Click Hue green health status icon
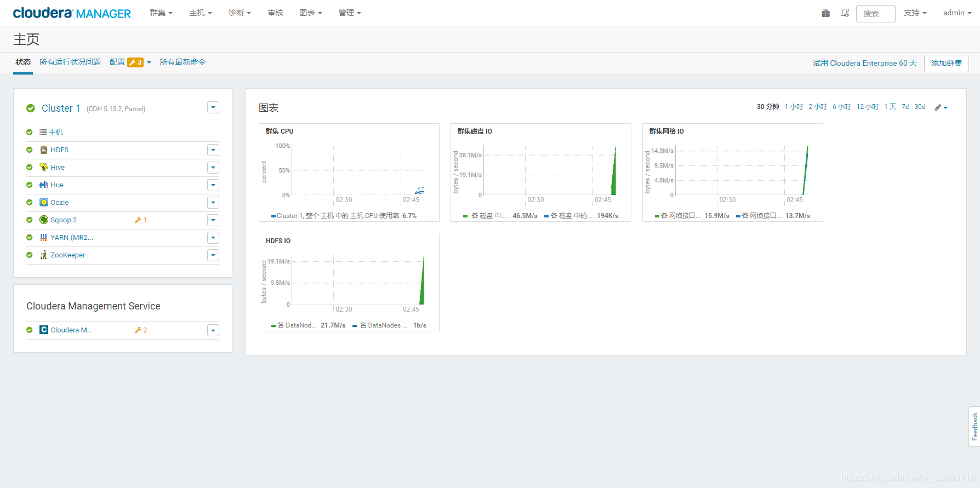 (30, 185)
